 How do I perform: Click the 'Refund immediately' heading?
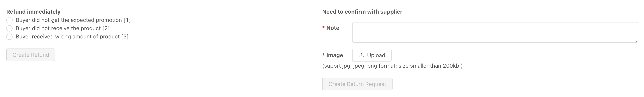tap(33, 12)
